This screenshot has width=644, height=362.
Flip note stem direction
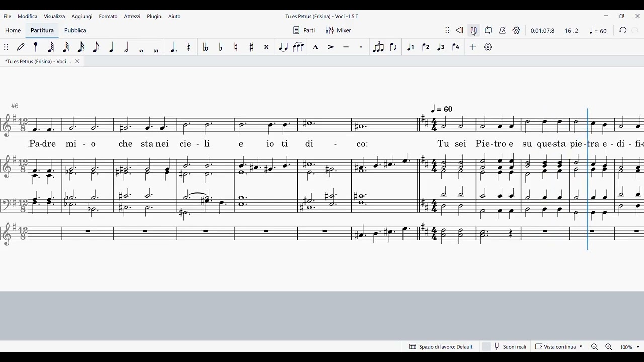click(393, 47)
